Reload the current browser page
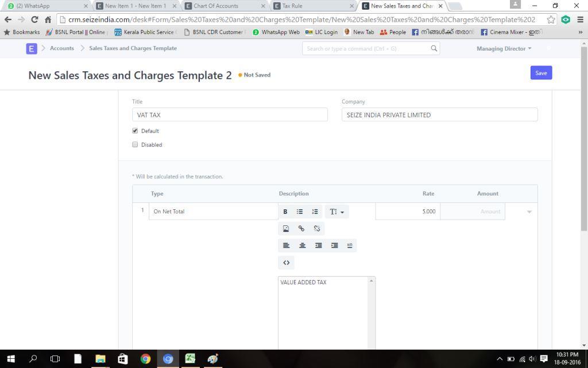This screenshot has height=368, width=588. tap(34, 20)
